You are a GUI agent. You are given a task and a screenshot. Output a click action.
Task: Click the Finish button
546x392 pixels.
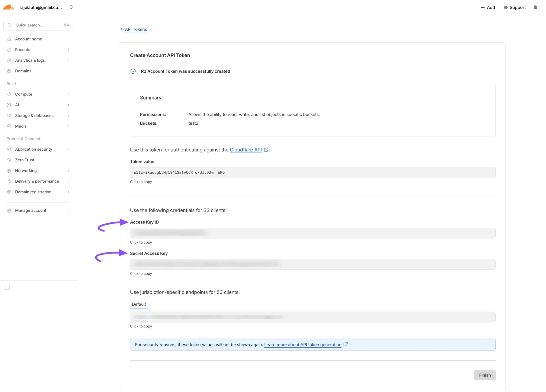[485, 375]
